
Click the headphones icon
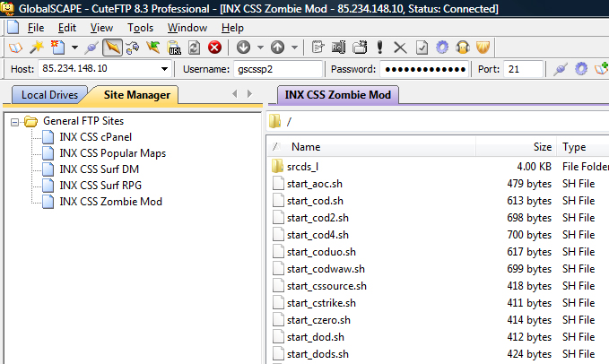463,48
